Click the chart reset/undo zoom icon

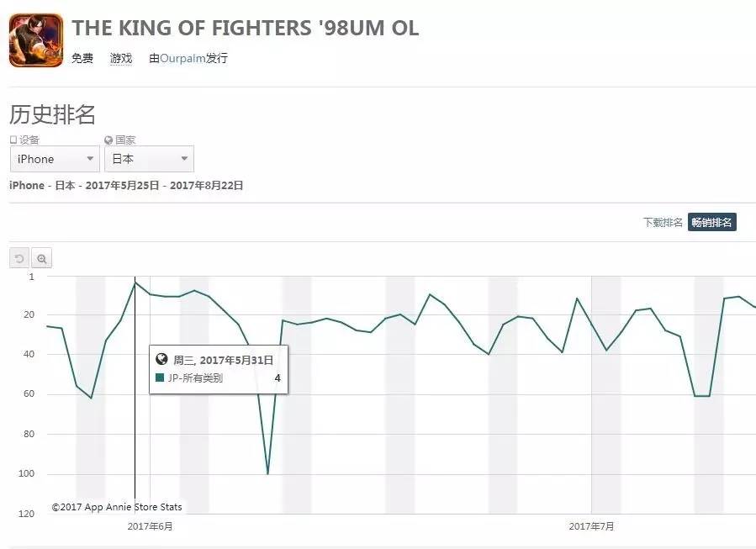click(19, 258)
